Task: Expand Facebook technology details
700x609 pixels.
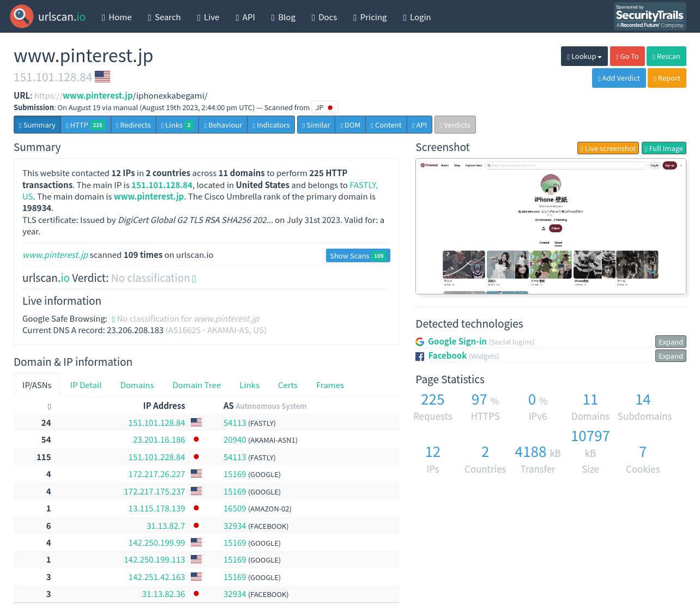Action: tap(671, 356)
